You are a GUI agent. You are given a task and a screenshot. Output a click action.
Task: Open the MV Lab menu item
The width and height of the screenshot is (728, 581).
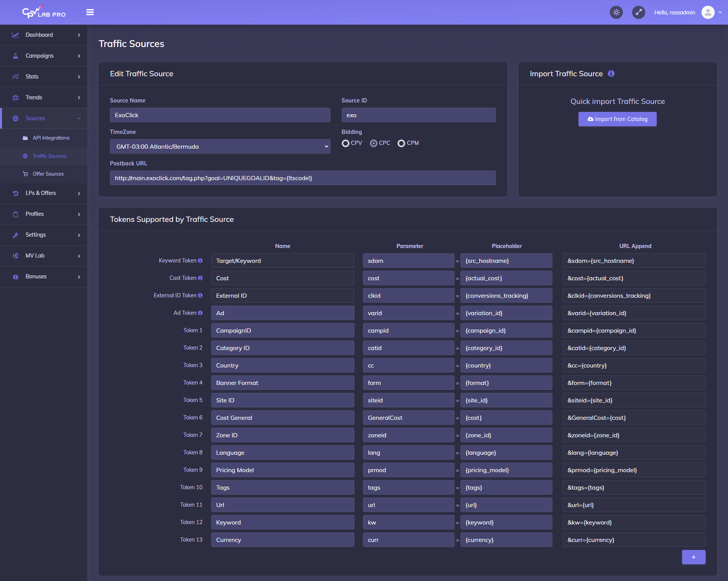pyautogui.click(x=44, y=256)
